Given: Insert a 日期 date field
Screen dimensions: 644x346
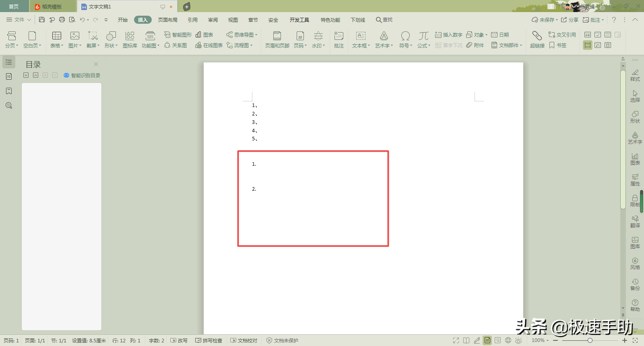Looking at the screenshot, I should tap(500, 35).
